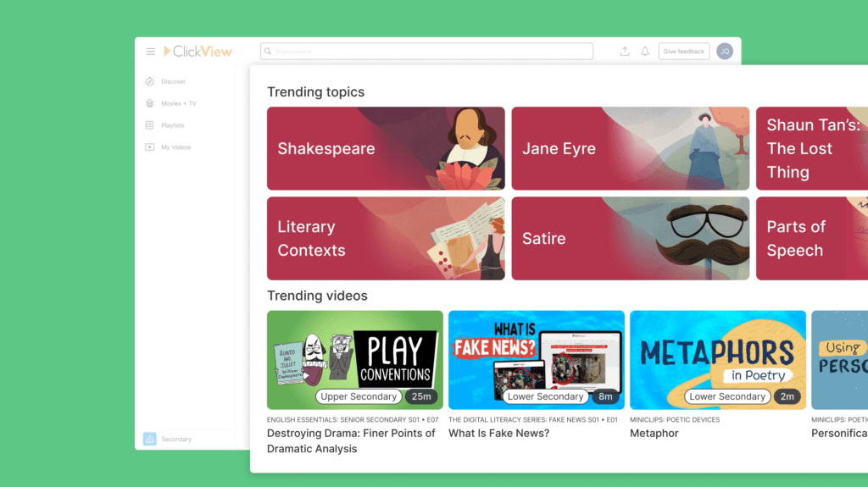Click the Movies + TV popcorn icon

tap(150, 103)
